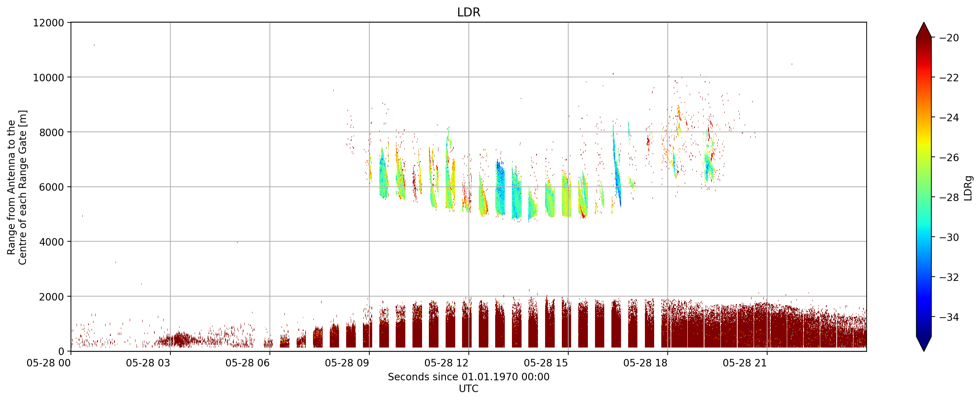This screenshot has height=401, width=980.
Task: Click the colorbar tick label −22
Action: click(x=949, y=78)
